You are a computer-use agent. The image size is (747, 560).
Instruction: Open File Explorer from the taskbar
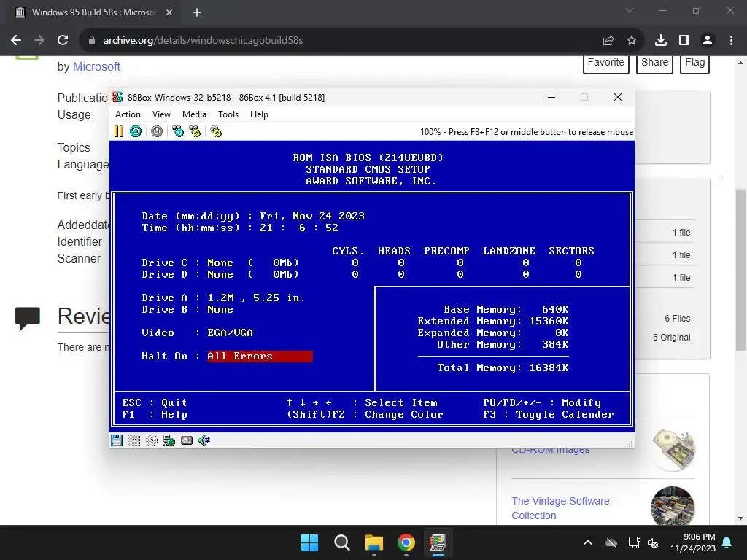pyautogui.click(x=374, y=542)
